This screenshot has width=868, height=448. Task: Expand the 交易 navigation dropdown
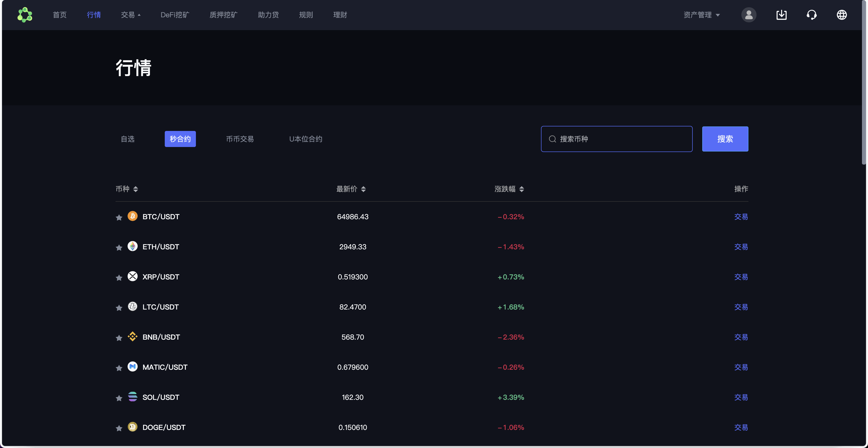click(x=131, y=15)
